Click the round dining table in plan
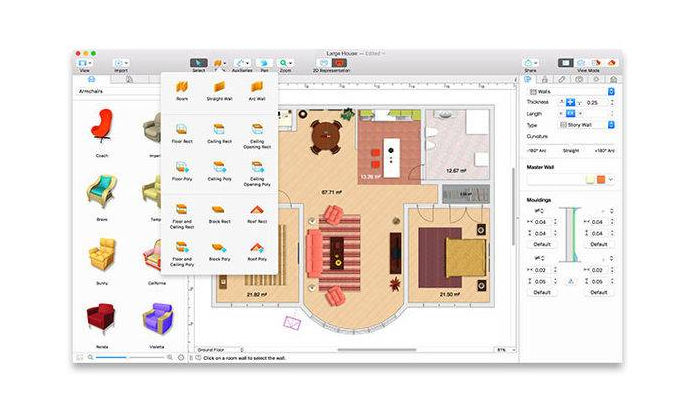684x411 pixels. (x=326, y=136)
